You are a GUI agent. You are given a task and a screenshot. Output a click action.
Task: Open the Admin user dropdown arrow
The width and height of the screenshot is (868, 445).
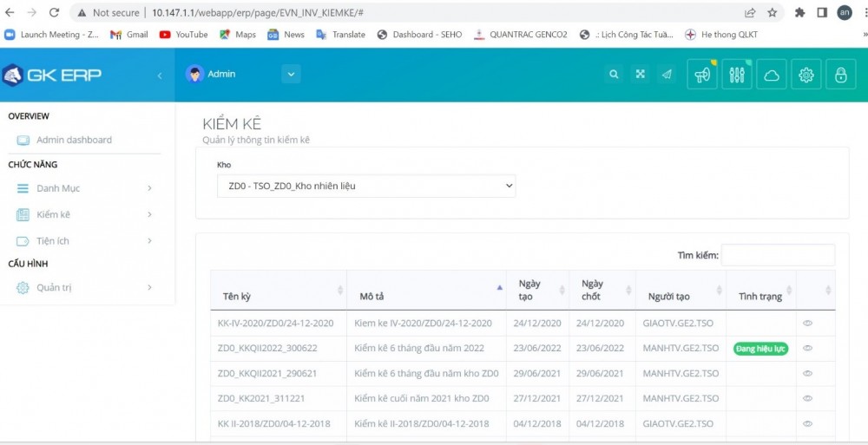click(x=290, y=75)
